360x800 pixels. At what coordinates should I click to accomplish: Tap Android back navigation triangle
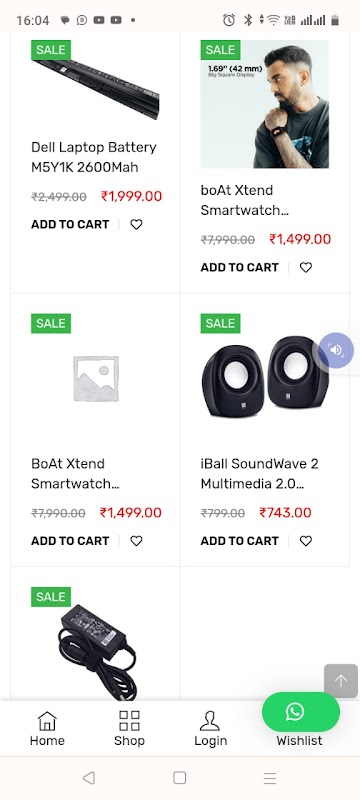click(x=89, y=778)
